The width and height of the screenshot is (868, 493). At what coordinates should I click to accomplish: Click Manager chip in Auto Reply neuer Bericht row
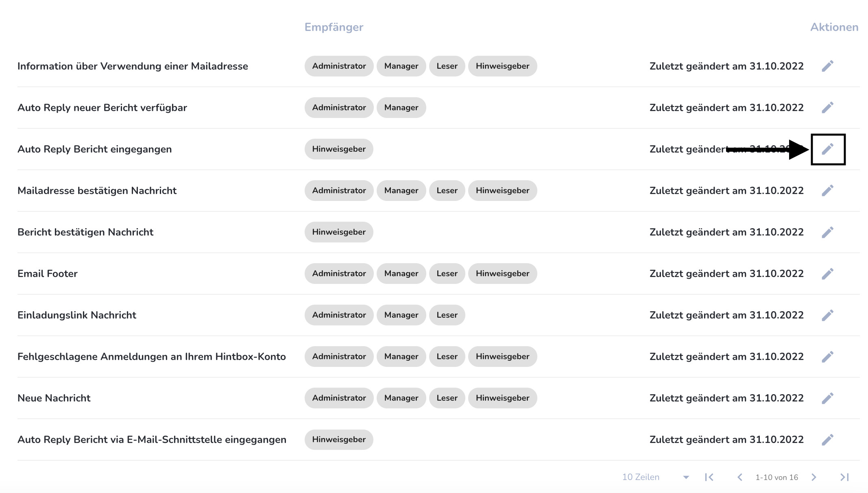pyautogui.click(x=401, y=107)
